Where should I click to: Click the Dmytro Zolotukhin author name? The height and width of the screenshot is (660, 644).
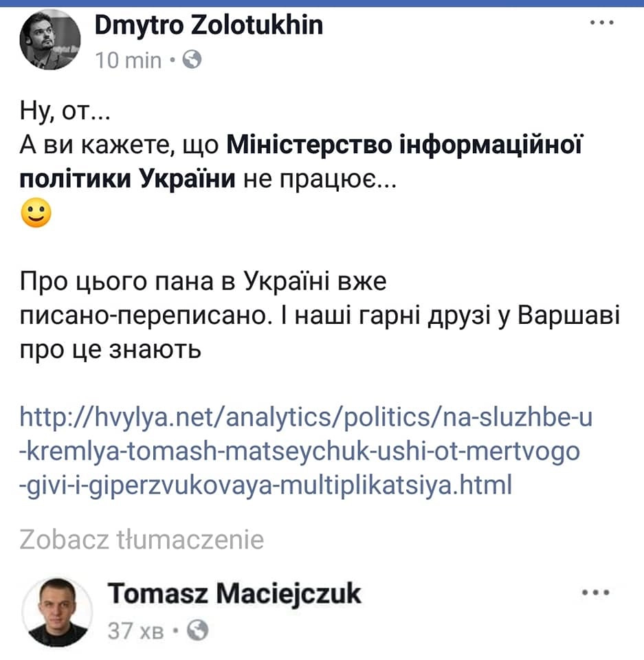tap(209, 26)
